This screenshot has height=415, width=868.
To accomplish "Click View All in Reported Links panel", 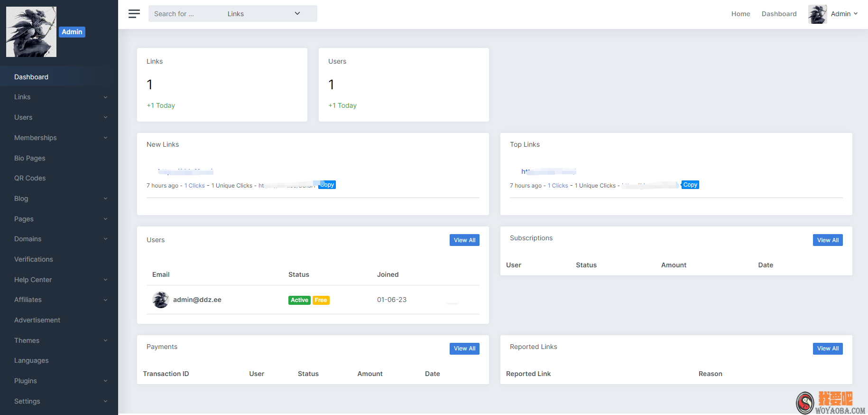I will 828,349.
